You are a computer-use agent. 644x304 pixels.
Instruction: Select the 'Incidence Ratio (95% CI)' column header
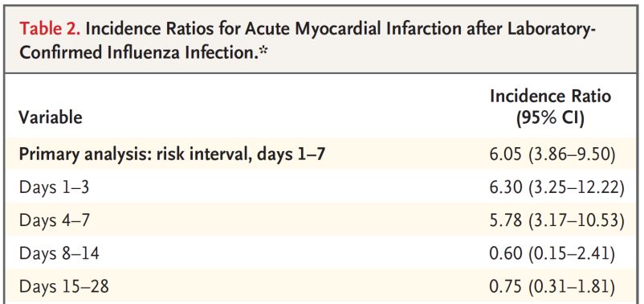coord(550,108)
